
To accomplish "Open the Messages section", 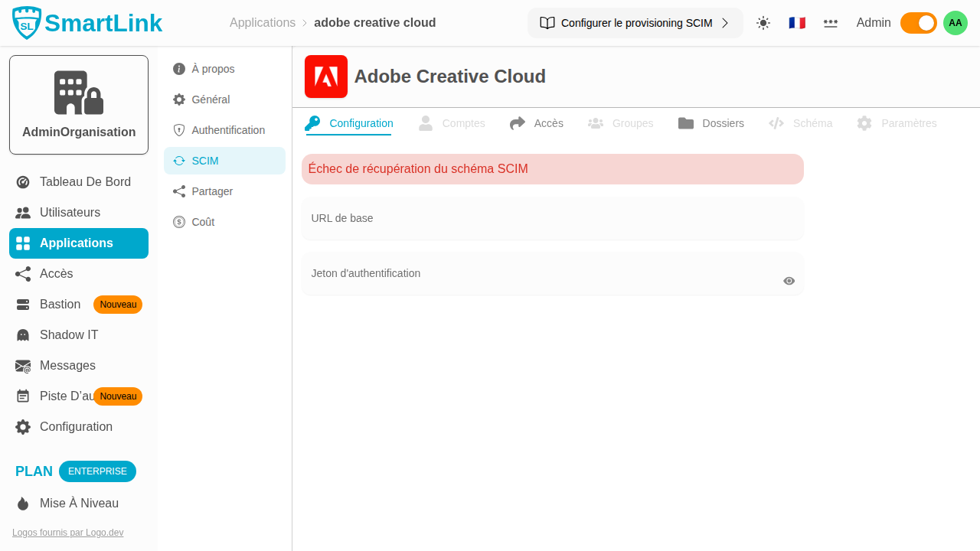I will (67, 365).
